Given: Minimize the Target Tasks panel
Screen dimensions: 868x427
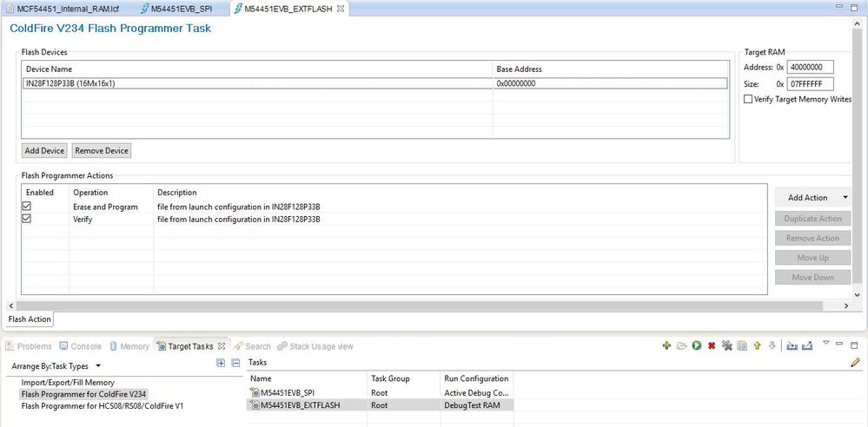Looking at the screenshot, I should click(839, 344).
